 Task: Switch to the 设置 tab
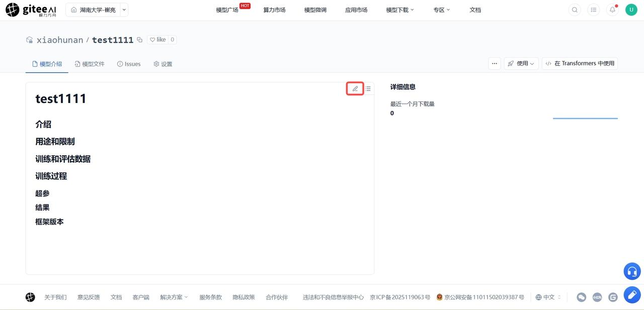point(163,64)
